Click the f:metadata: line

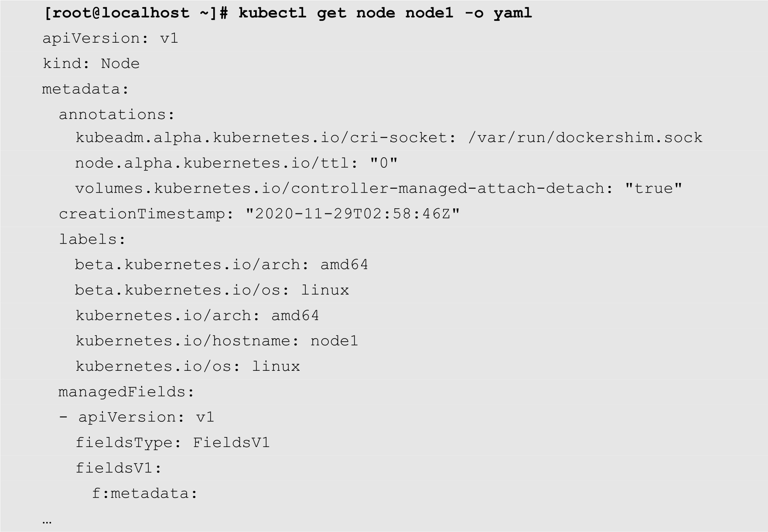pyautogui.click(x=145, y=493)
